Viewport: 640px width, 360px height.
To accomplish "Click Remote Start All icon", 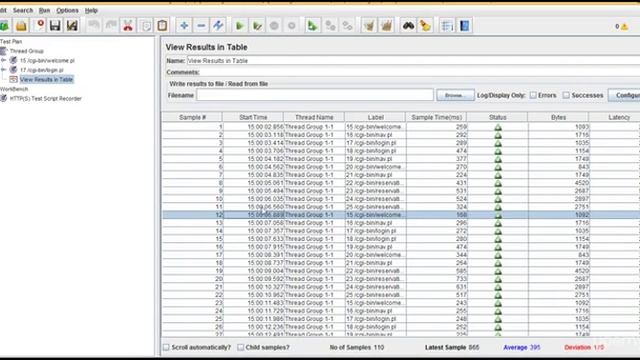I will point(313,26).
